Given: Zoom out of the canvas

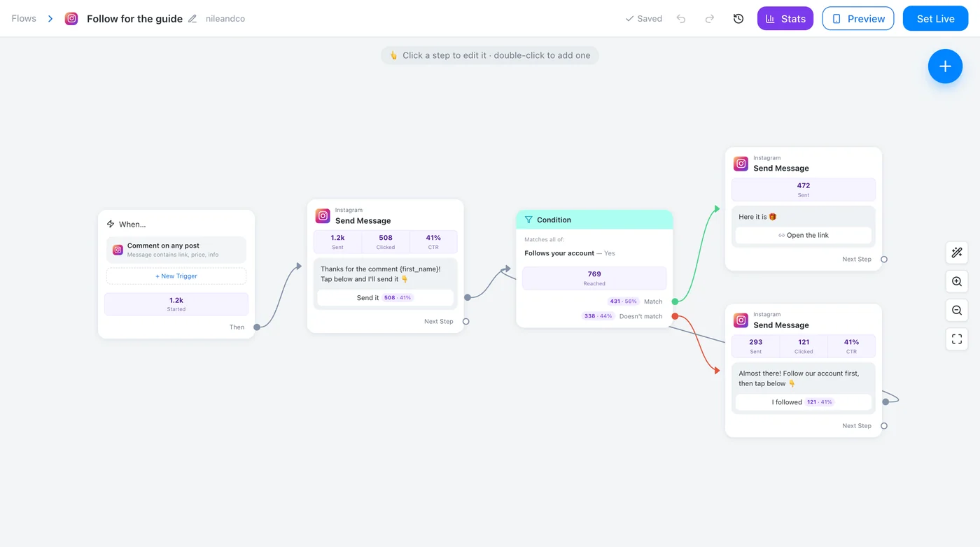Looking at the screenshot, I should [x=957, y=311].
